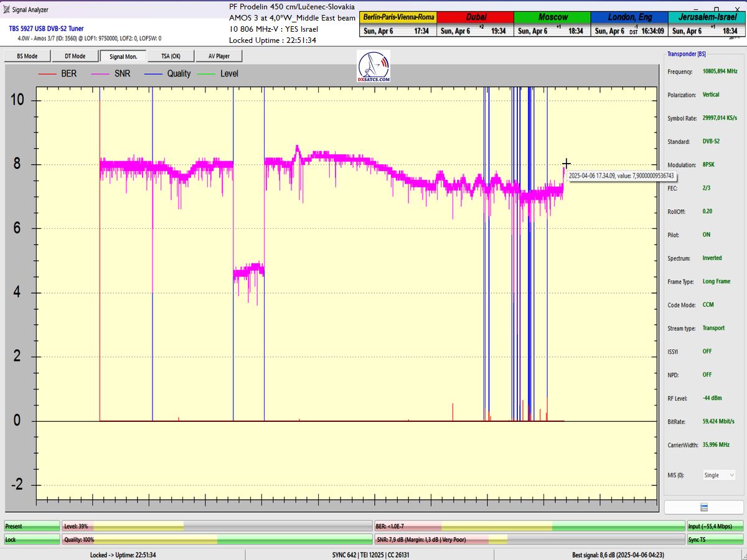The width and height of the screenshot is (747, 560).
Task: Open the AV Player tab
Action: (x=218, y=56)
